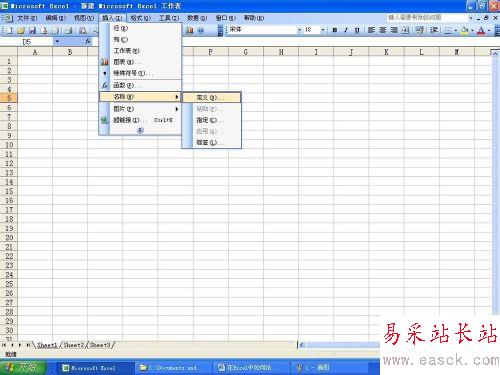This screenshot has height=375, width=500.
Task: Toggle Bold formatting
Action: click(334, 30)
